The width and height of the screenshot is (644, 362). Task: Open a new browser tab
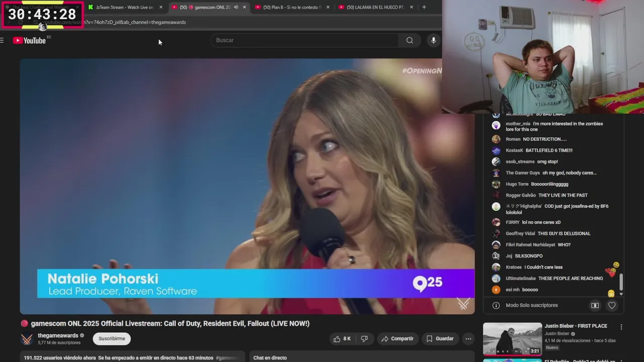coord(424,7)
